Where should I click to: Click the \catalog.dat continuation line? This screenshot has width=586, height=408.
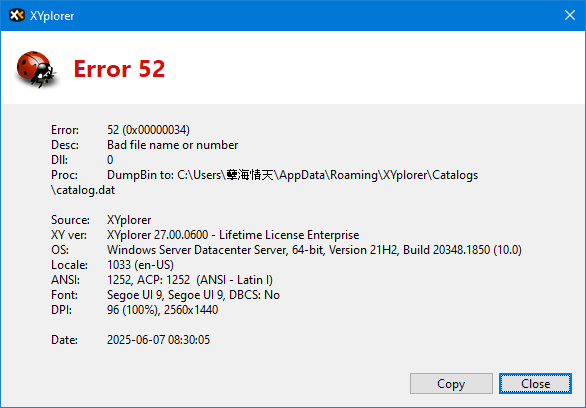83,190
